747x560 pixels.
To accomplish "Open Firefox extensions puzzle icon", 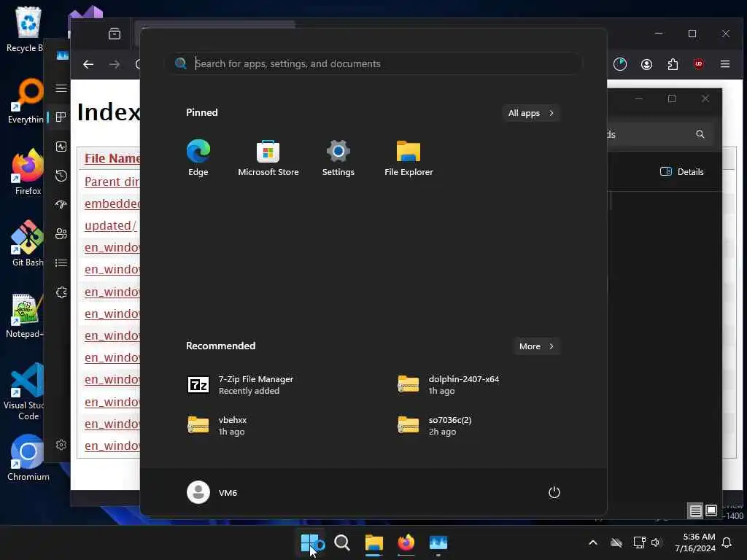I will pyautogui.click(x=673, y=64).
